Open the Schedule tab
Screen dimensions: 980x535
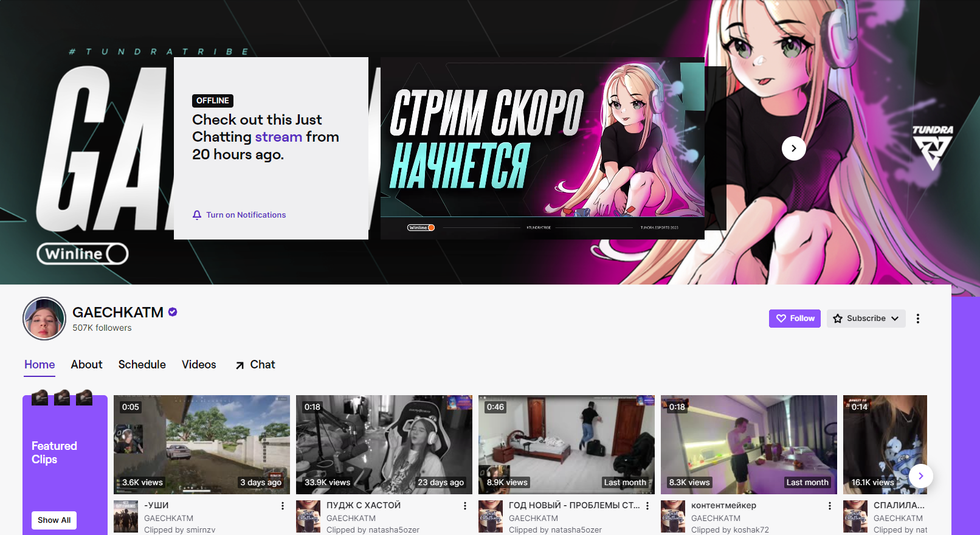tap(142, 365)
